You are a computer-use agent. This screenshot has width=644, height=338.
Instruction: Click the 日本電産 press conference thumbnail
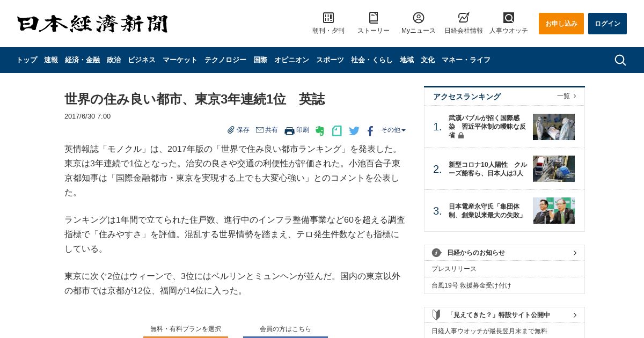[x=554, y=211]
